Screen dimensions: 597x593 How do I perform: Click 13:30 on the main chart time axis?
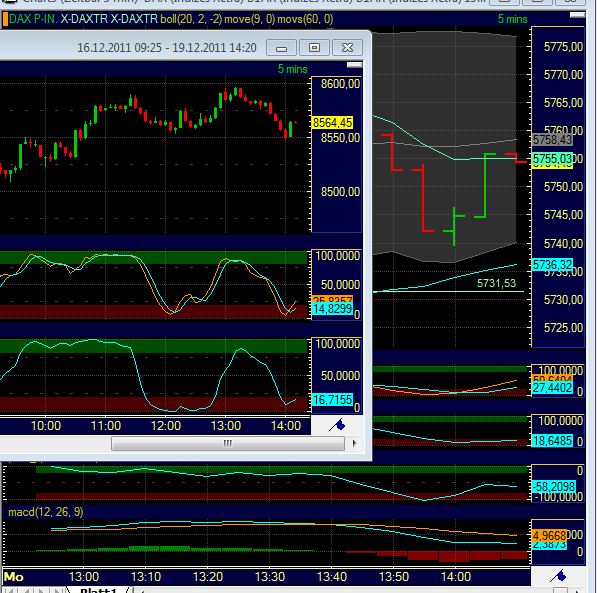click(270, 577)
